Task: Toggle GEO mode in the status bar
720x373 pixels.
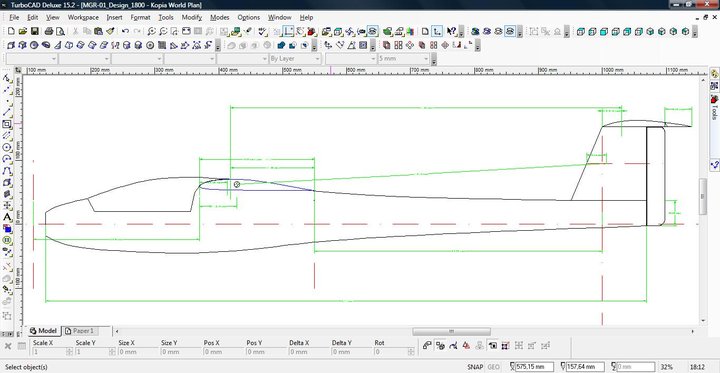Action: tap(493, 367)
